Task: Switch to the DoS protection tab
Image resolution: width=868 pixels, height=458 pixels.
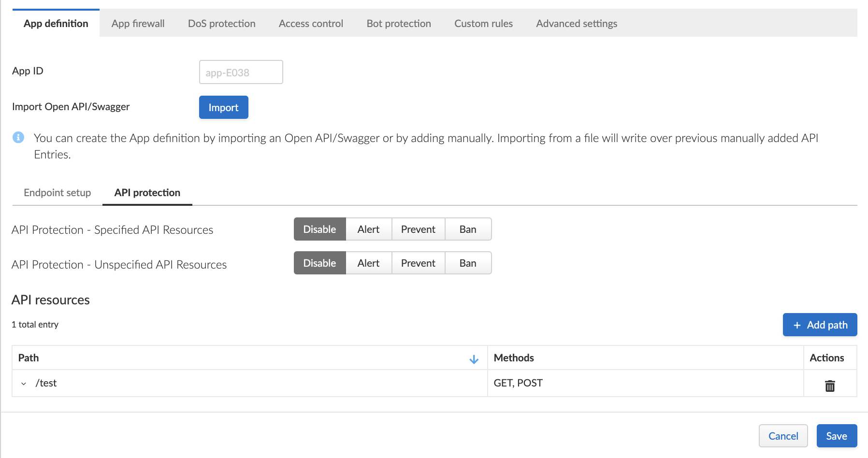Action: point(221,23)
